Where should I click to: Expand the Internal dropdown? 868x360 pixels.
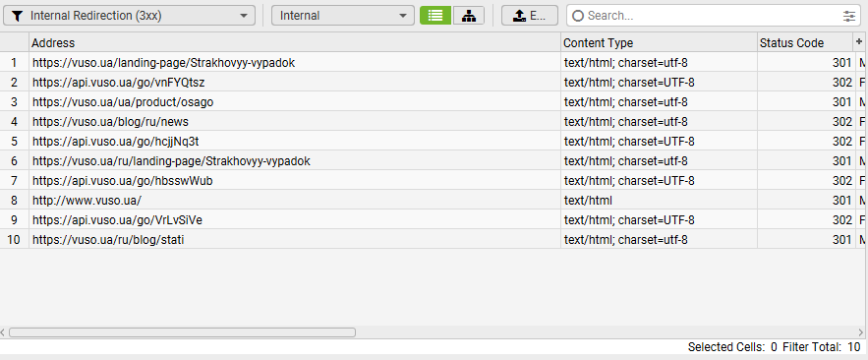tap(343, 16)
